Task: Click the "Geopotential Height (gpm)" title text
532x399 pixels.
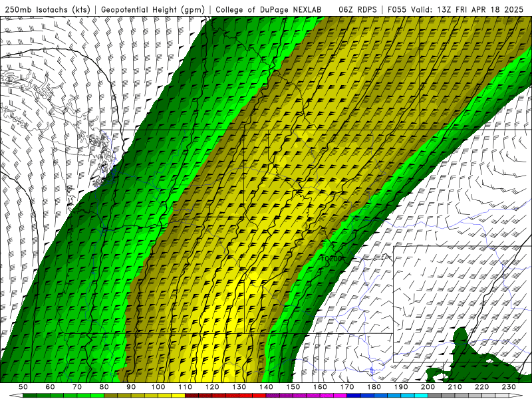Action: (x=153, y=9)
